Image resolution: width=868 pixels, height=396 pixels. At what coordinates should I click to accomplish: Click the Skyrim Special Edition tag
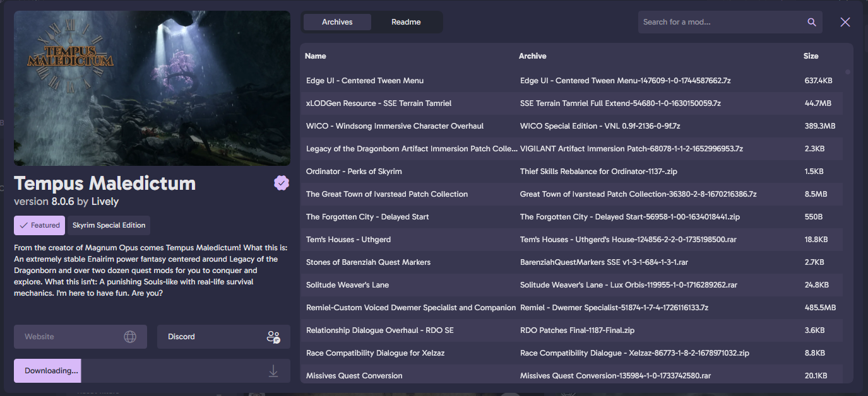pyautogui.click(x=109, y=225)
